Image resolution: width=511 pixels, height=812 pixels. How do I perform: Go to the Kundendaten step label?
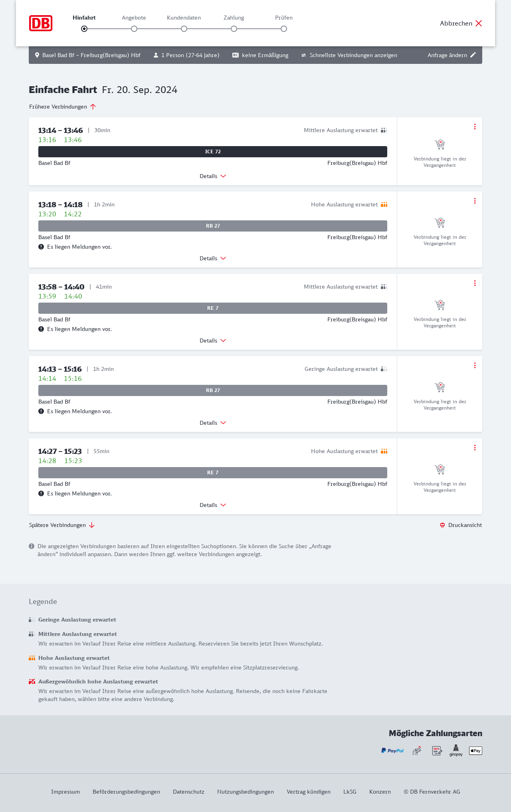[x=184, y=18]
